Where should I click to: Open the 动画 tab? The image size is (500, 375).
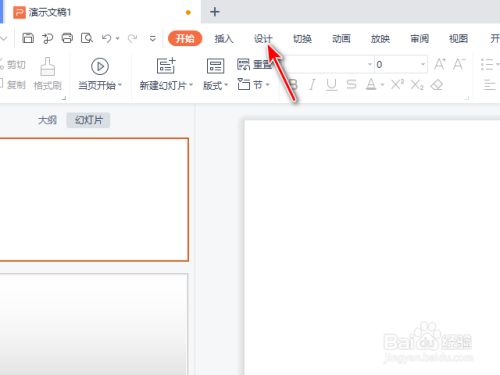pos(341,39)
